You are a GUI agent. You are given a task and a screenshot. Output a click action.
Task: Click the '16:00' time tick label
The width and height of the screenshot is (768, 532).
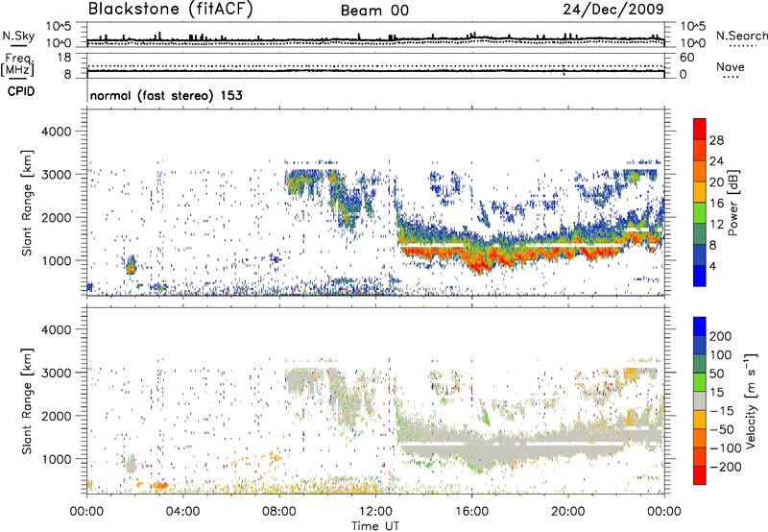coord(471,512)
